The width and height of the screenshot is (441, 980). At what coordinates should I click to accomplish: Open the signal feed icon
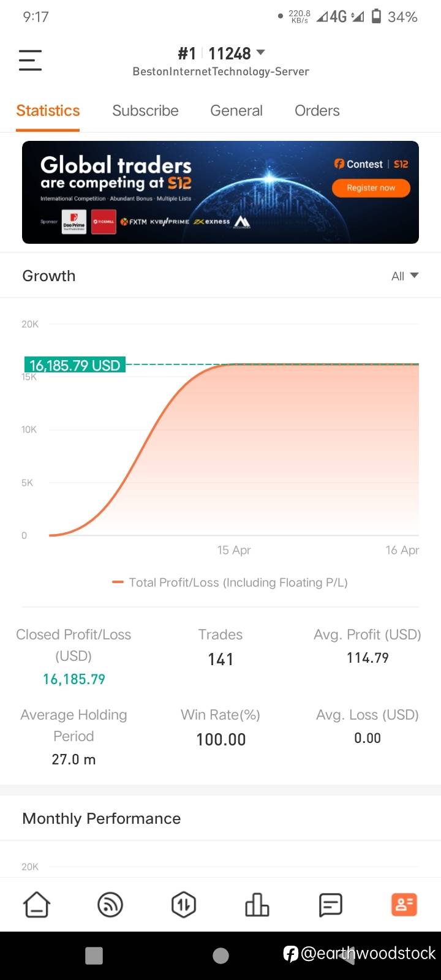point(110,904)
